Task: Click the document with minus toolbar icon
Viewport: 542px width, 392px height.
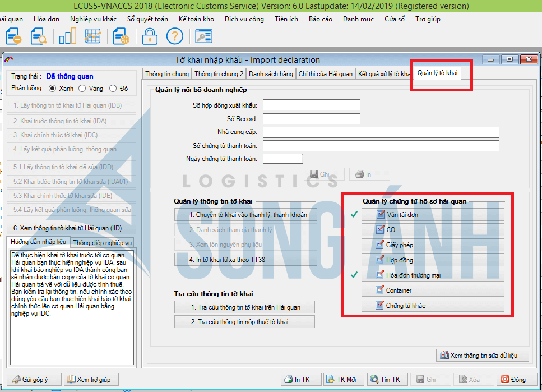Action: [x=13, y=36]
